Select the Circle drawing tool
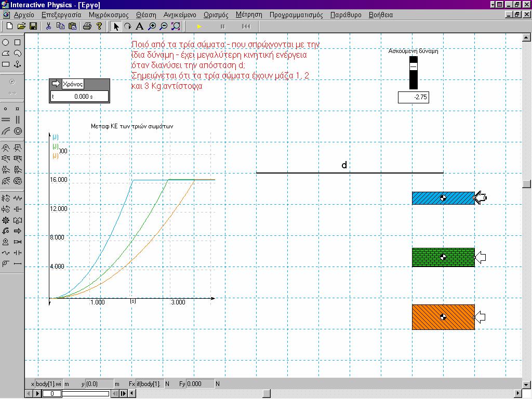The width and height of the screenshot is (532, 399). tap(6, 43)
